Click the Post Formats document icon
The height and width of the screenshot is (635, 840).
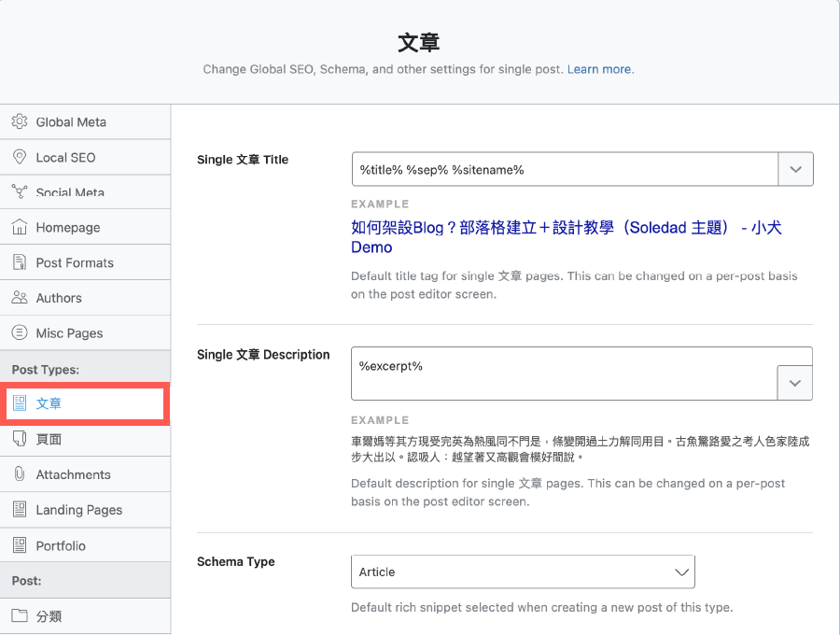click(21, 262)
